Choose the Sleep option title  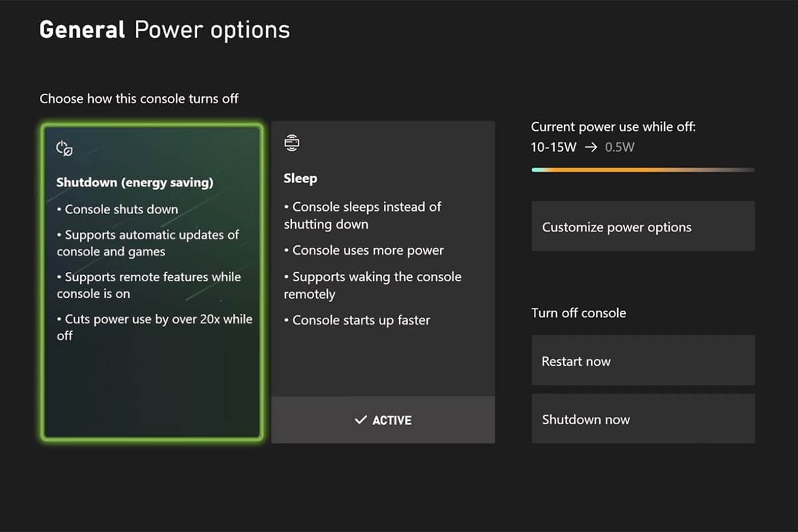pos(301,178)
